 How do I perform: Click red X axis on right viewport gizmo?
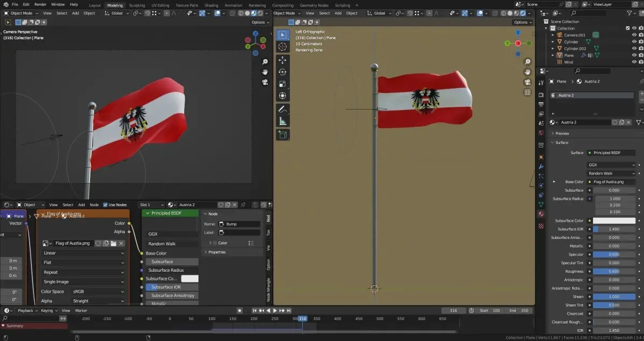click(x=518, y=43)
